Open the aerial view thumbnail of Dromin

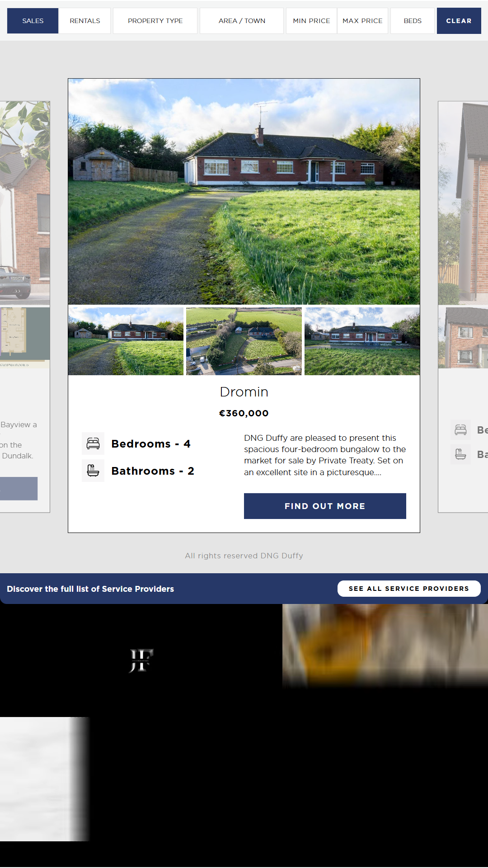click(x=244, y=341)
